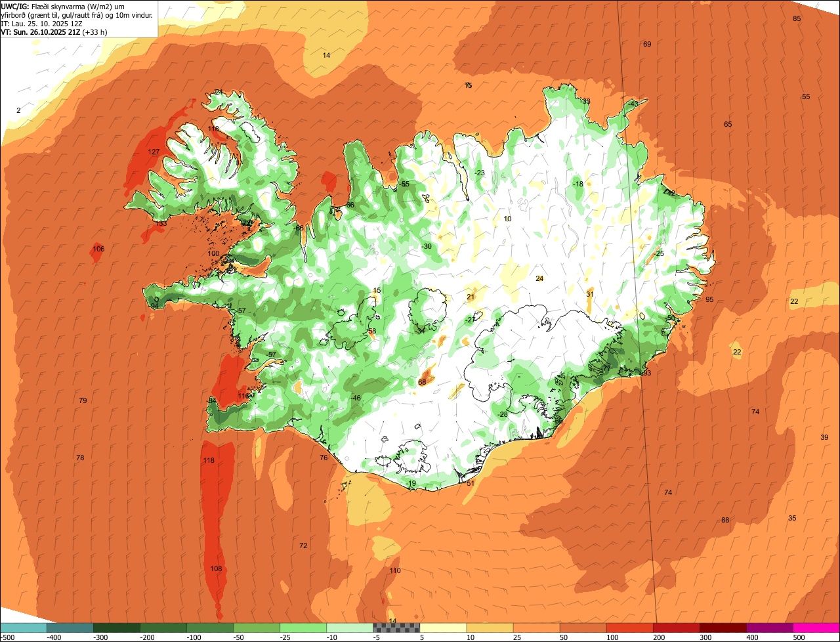Click the light green -25 to -10 swatch

[x=303, y=628]
